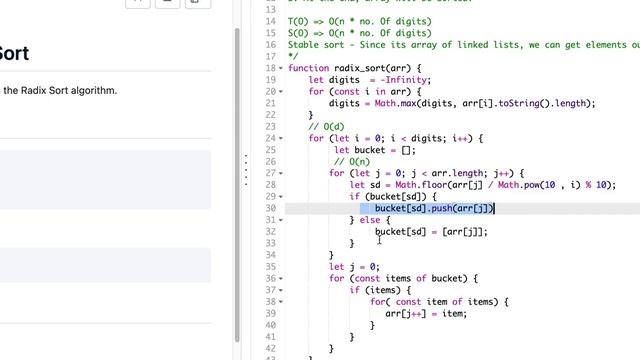
Task: Fold the else block at line 31
Action: [x=281, y=220]
